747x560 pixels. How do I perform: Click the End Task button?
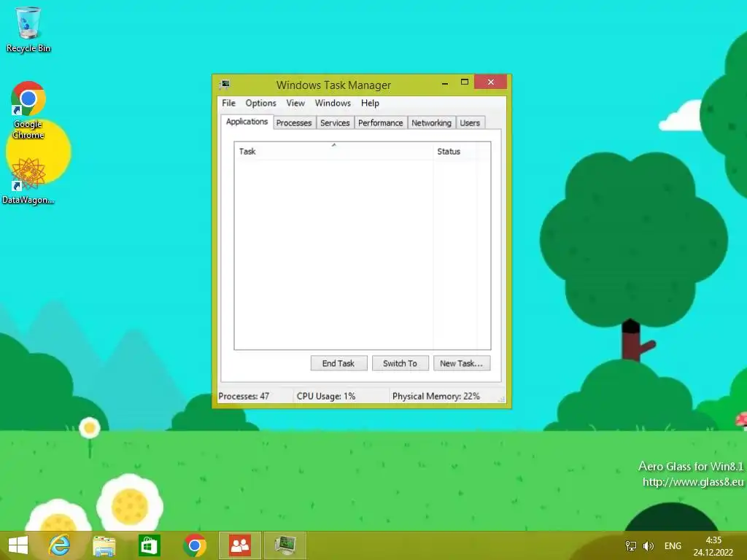(338, 363)
